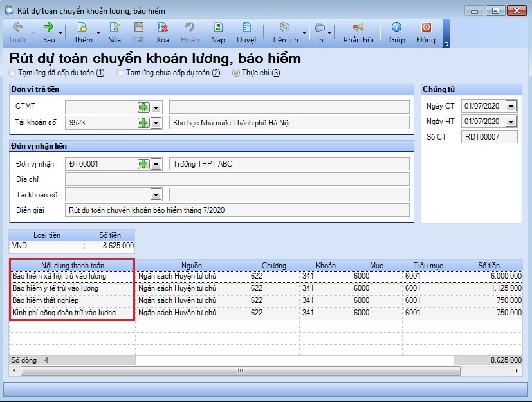Go to next record with Sau arrow
Image resolution: width=532 pixels, height=402 pixels.
pyautogui.click(x=49, y=27)
